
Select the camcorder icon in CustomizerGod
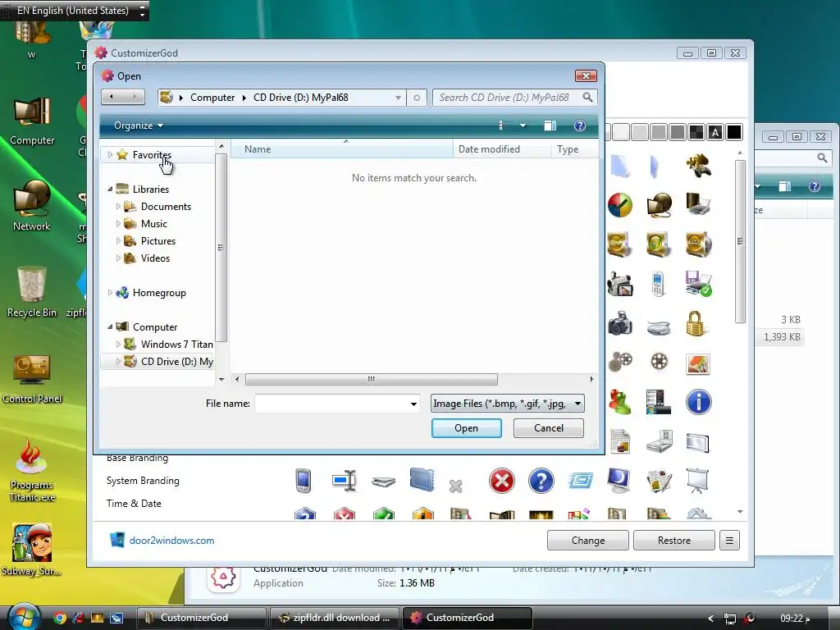(620, 284)
